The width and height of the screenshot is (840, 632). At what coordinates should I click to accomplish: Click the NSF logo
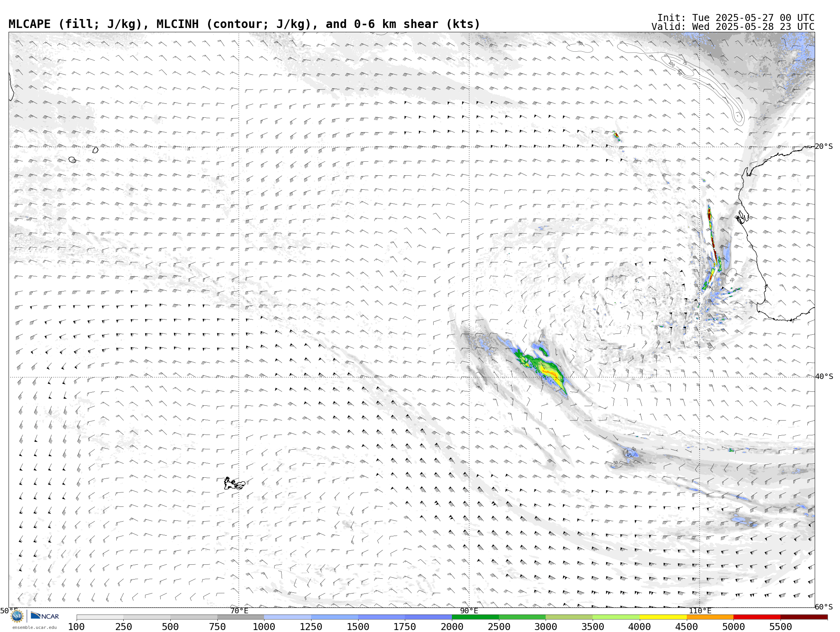[x=17, y=616]
